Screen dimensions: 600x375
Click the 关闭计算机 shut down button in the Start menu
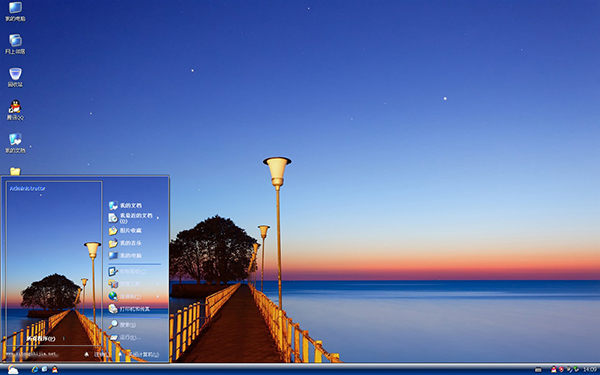point(140,354)
